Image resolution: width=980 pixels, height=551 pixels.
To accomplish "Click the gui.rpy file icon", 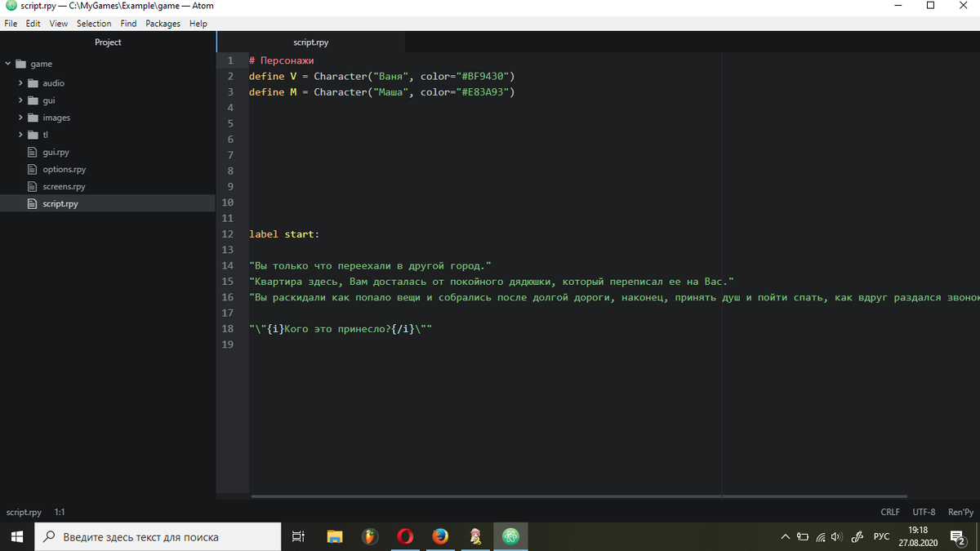I will click(33, 152).
